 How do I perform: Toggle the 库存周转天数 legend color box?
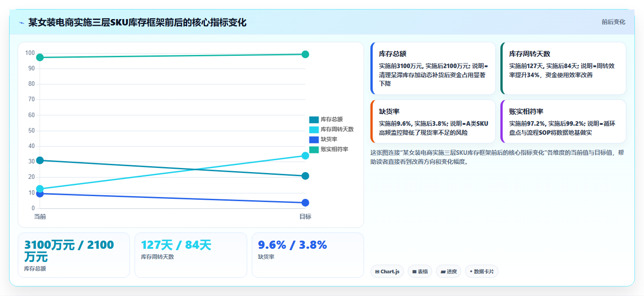coord(314,129)
